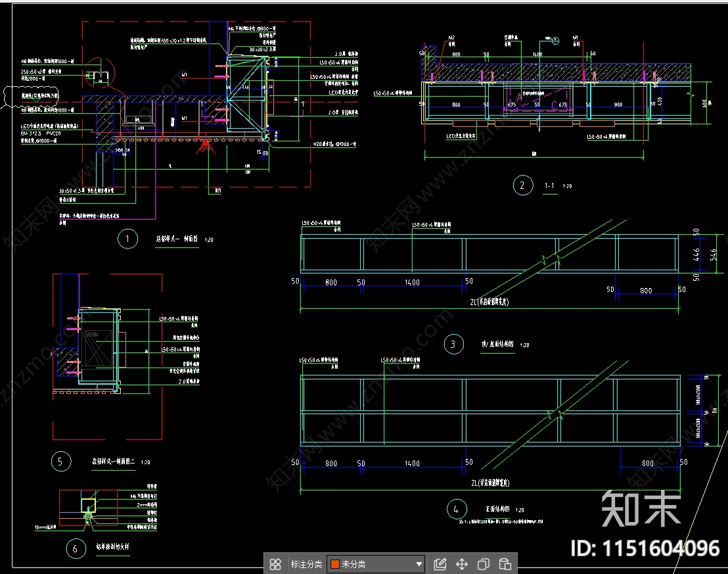Click the 标注分类 label

coord(306,564)
